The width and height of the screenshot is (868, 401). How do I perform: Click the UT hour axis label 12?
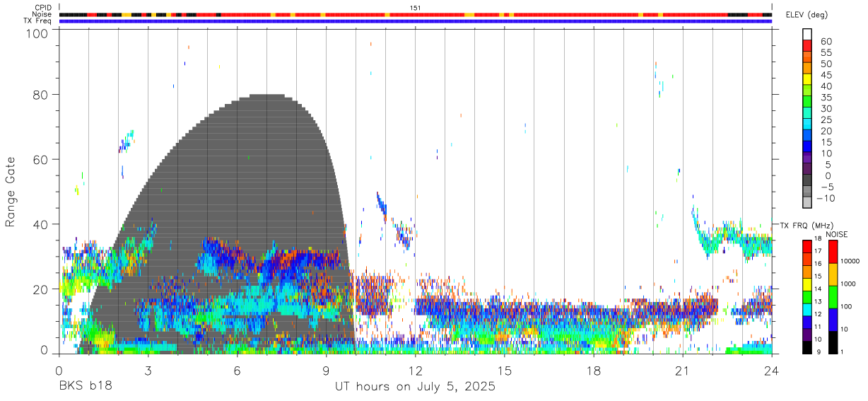click(415, 371)
